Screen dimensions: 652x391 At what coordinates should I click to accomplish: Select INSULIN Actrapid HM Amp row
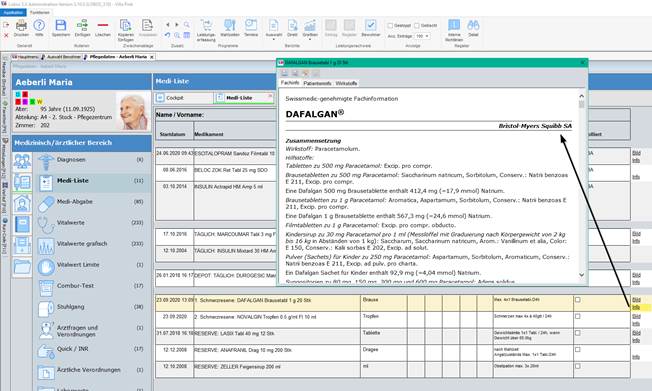[215, 201]
